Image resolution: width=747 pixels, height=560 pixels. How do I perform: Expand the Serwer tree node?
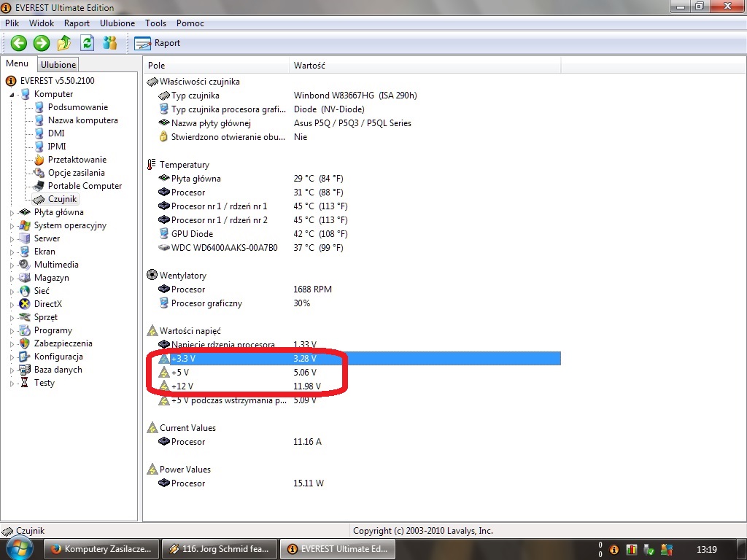click(x=12, y=239)
